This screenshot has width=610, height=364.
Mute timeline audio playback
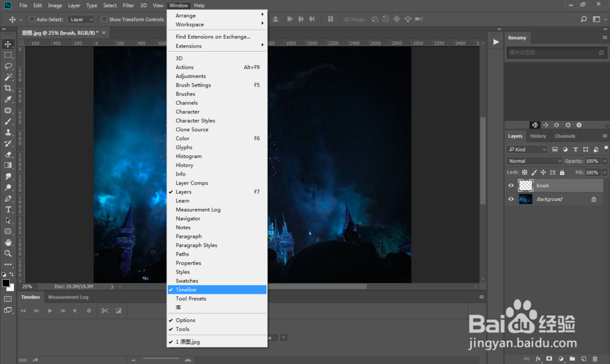click(x=75, y=311)
